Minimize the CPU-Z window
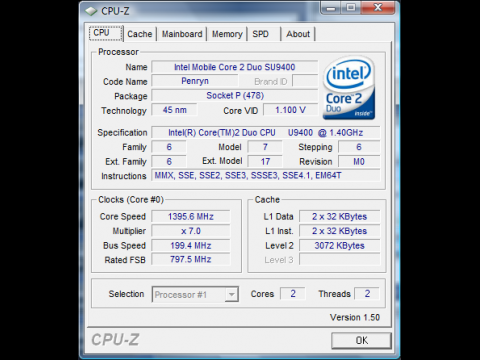The width and height of the screenshot is (480, 360). coord(331,8)
